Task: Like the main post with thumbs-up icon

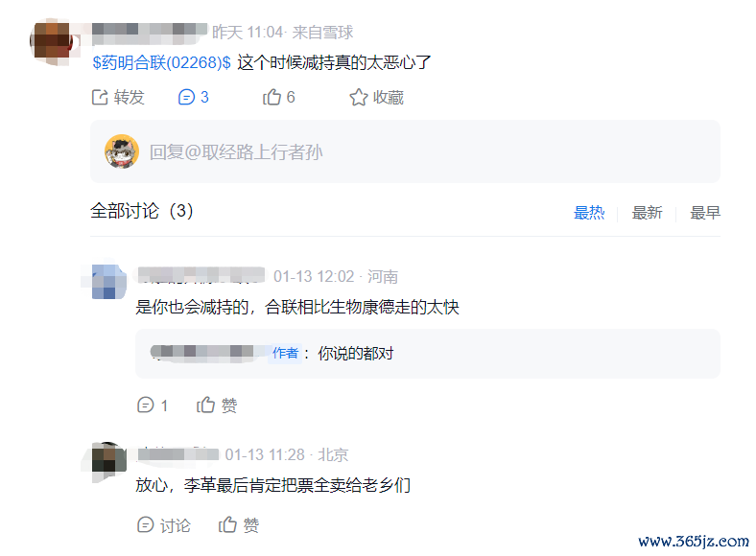Action: (272, 98)
